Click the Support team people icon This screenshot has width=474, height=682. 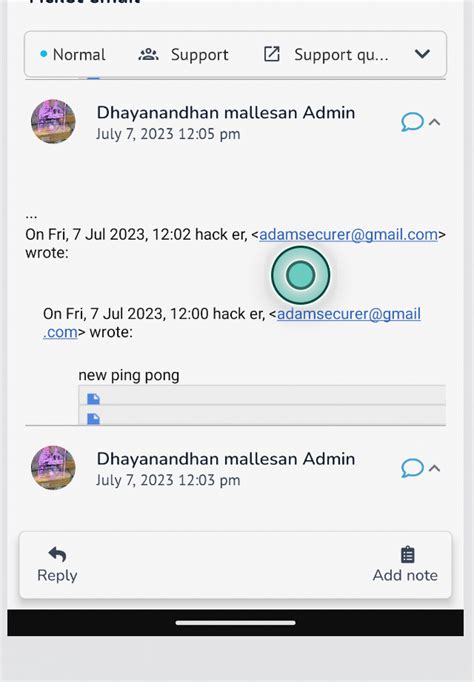148,55
